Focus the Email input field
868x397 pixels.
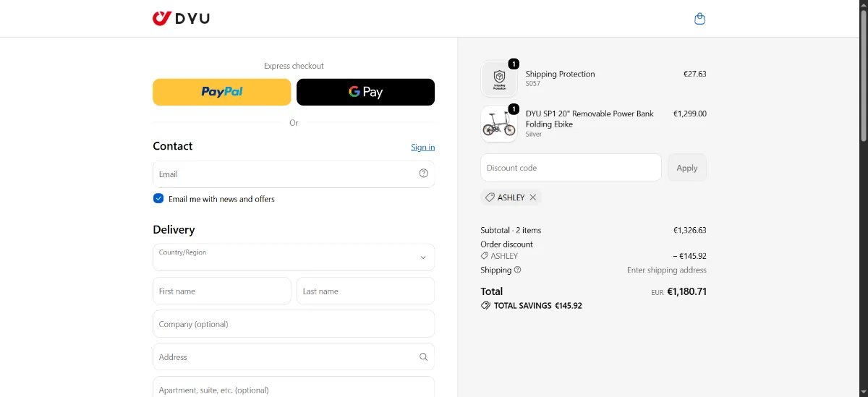[294, 174]
